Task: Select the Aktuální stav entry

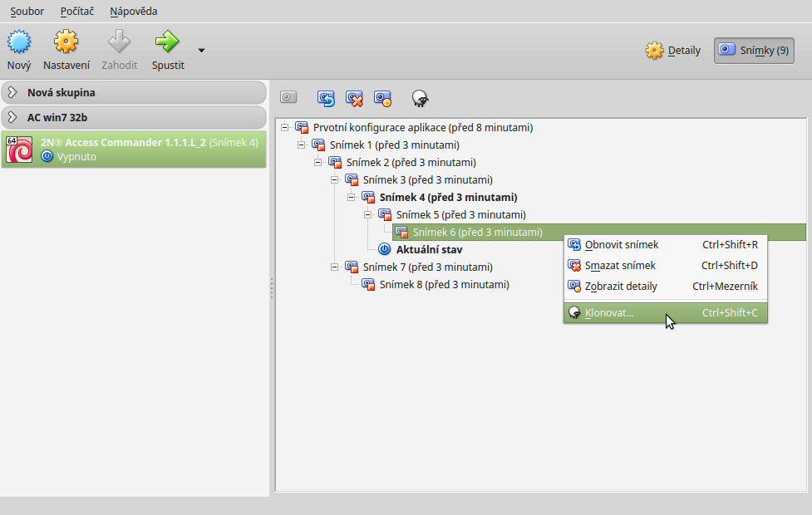Action: click(429, 249)
